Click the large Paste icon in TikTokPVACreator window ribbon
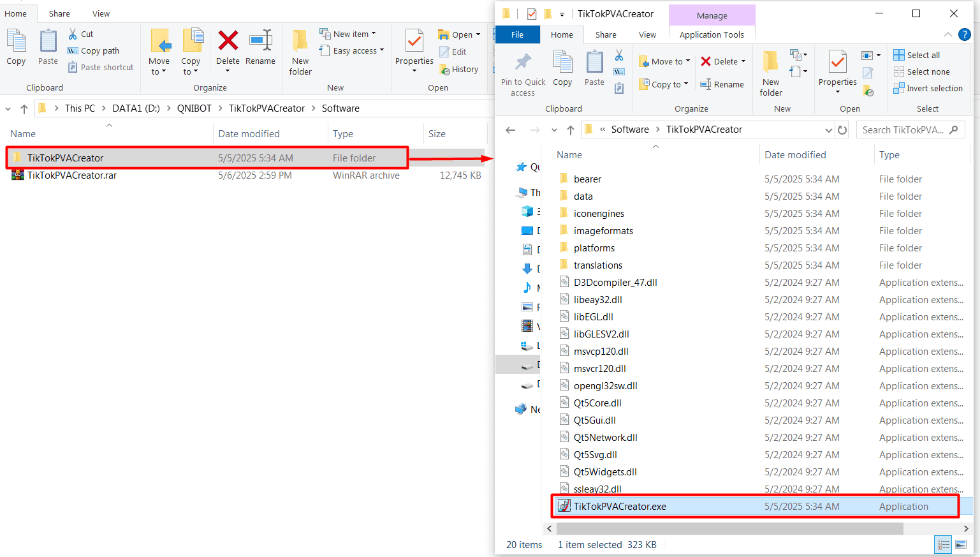The height and width of the screenshot is (557, 980). pyautogui.click(x=594, y=69)
